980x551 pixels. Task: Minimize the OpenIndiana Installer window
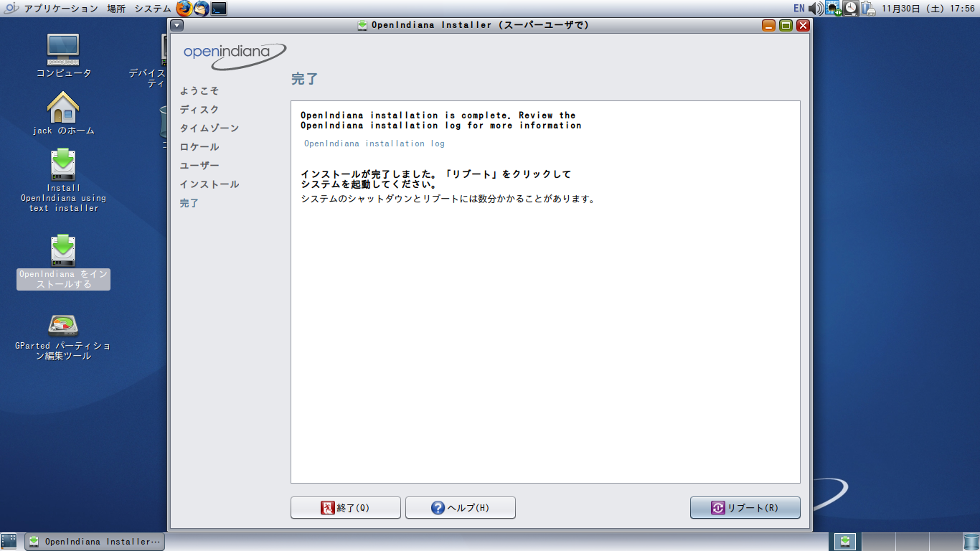(768, 25)
